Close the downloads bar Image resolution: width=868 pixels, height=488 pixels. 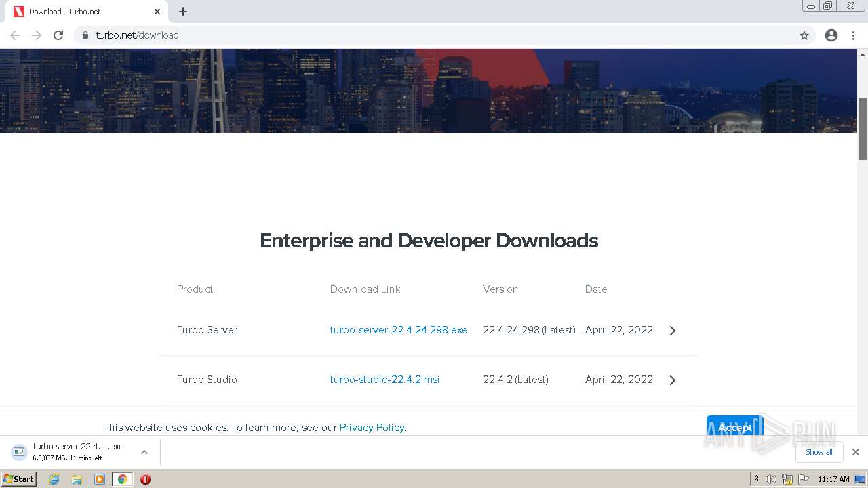856,452
